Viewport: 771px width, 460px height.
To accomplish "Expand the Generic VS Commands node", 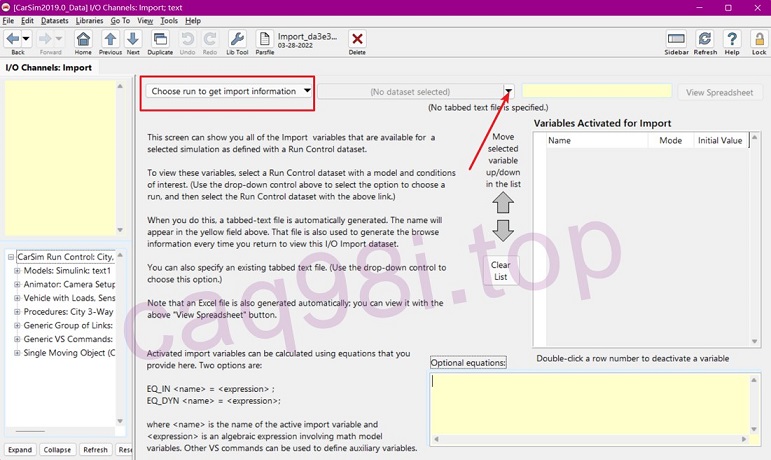I will tap(17, 339).
